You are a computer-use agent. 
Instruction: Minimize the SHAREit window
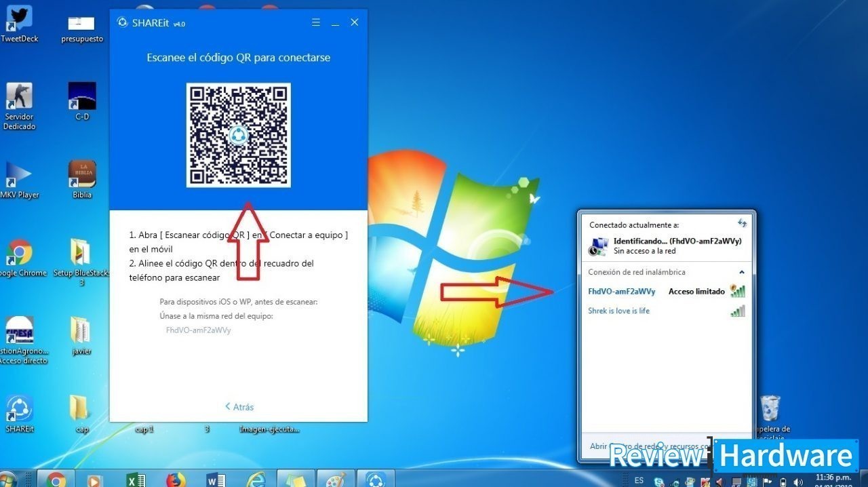tap(335, 24)
